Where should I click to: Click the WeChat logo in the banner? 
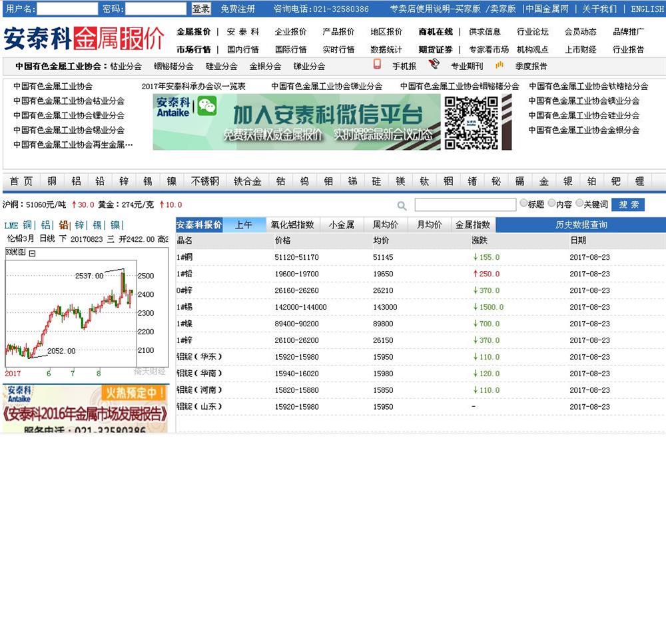click(207, 106)
